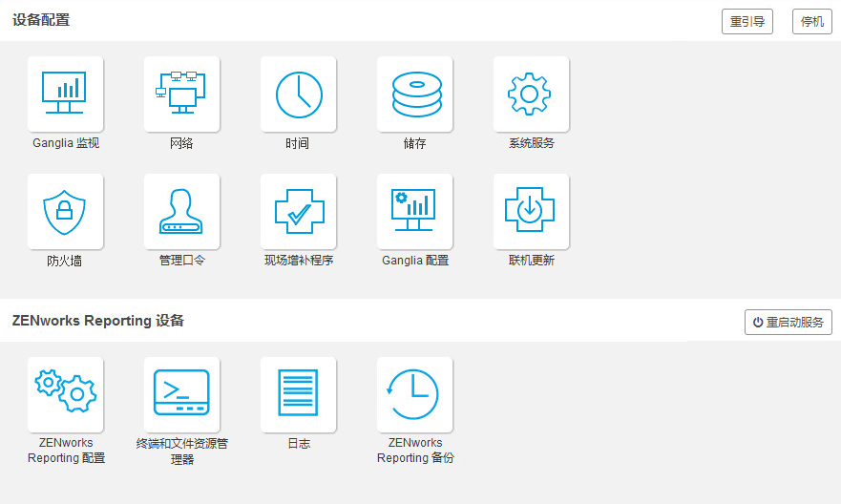Launch 终端和文件资源管理器 terminal icon
Viewport: 841px width, 504px height.
[x=181, y=394]
